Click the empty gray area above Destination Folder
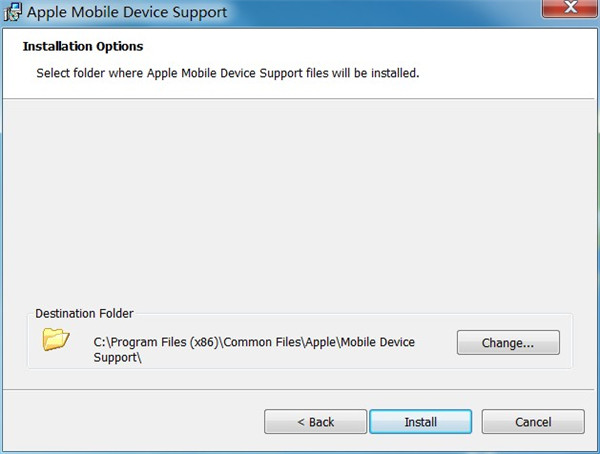Image resolution: width=600 pixels, height=454 pixels. (x=300, y=200)
